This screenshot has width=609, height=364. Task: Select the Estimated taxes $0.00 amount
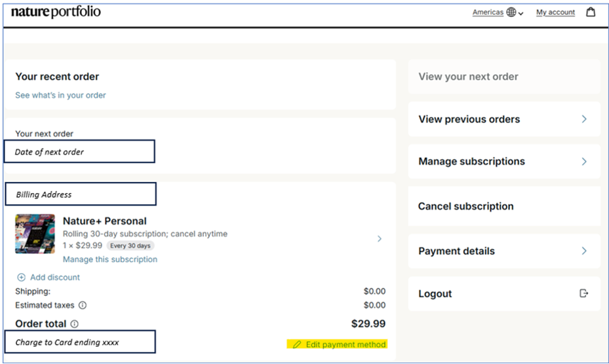tap(374, 305)
